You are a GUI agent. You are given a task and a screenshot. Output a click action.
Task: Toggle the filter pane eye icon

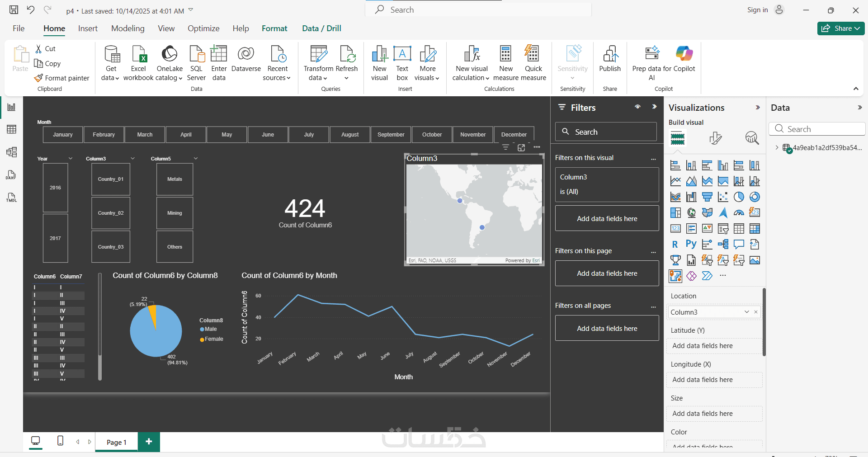click(637, 107)
